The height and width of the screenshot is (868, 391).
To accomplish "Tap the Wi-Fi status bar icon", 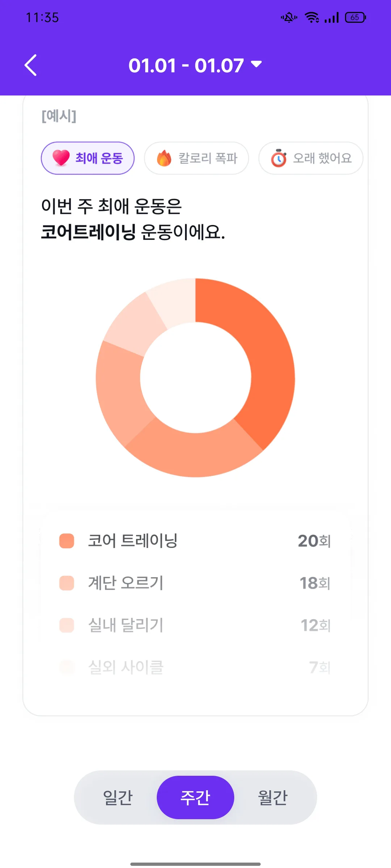I will 312,17.
